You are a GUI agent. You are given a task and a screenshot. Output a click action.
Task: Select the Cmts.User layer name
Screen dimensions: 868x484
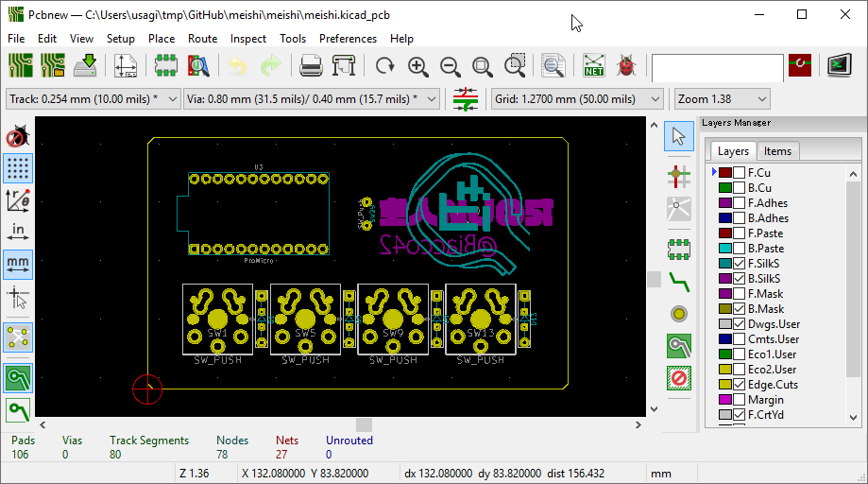774,339
